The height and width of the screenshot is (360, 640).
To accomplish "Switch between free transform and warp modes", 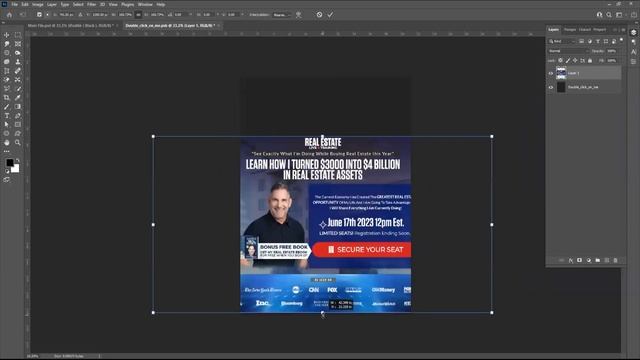I will [299, 15].
